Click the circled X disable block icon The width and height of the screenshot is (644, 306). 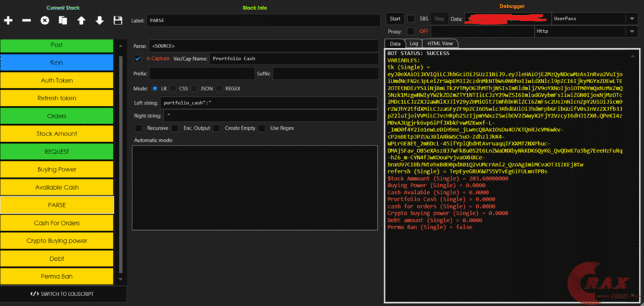tap(44, 21)
